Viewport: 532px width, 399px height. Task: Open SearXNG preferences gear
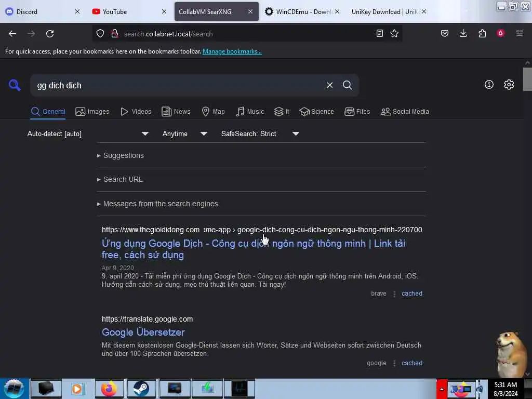click(x=509, y=85)
